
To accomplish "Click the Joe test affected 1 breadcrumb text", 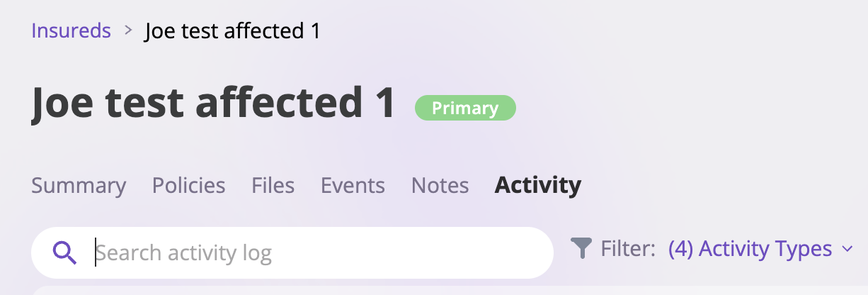I will click(233, 31).
